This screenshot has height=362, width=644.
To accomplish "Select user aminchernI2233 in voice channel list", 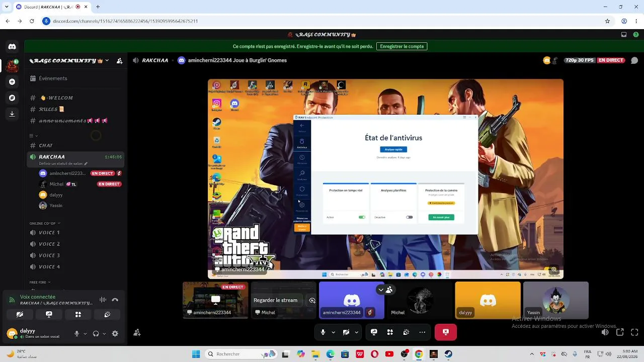I will point(79,173).
